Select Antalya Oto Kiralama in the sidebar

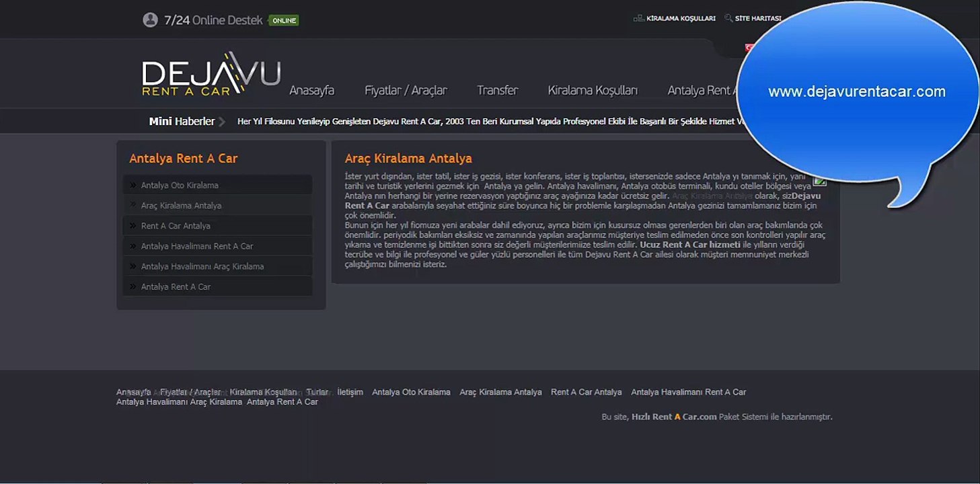coord(218,186)
